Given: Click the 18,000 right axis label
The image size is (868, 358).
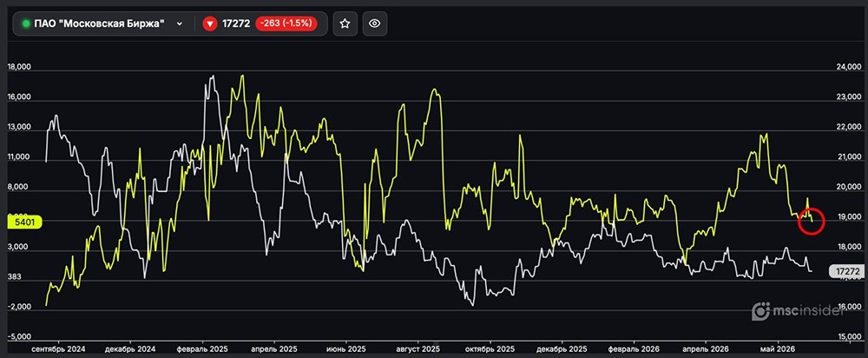Looking at the screenshot, I should tap(848, 247).
